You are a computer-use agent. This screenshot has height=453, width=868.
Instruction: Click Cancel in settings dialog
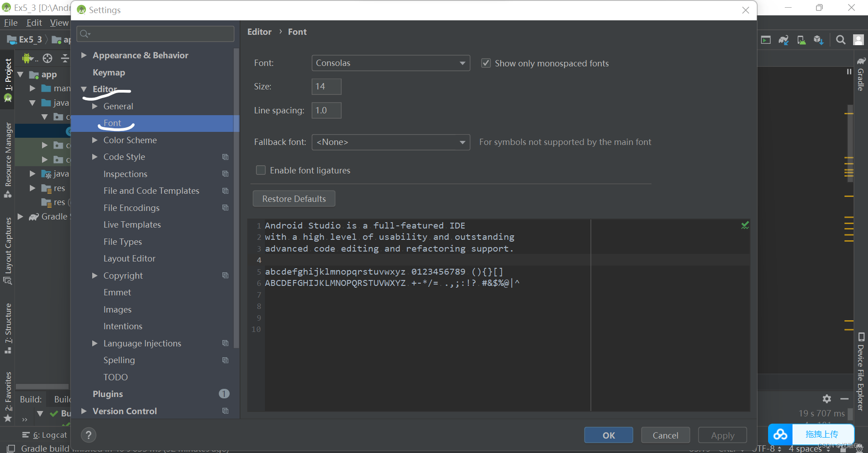point(665,435)
